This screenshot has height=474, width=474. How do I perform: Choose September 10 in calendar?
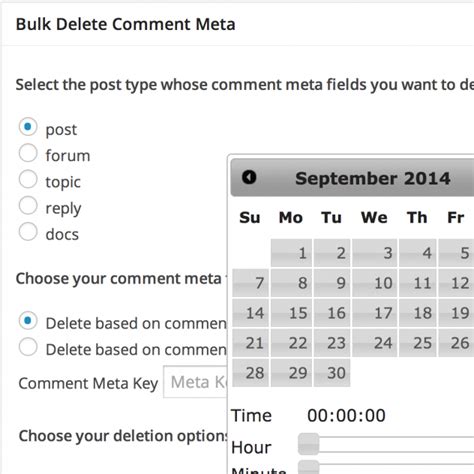[x=375, y=283]
